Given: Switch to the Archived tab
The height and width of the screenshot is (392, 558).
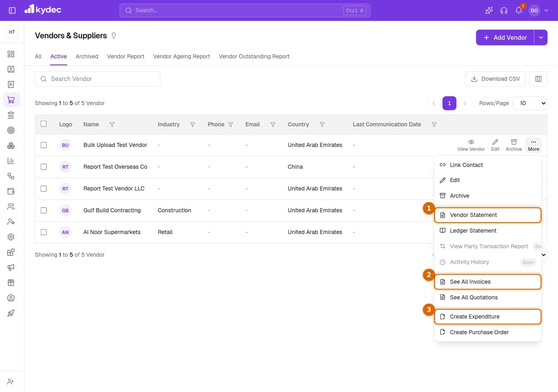Looking at the screenshot, I should 87,56.
